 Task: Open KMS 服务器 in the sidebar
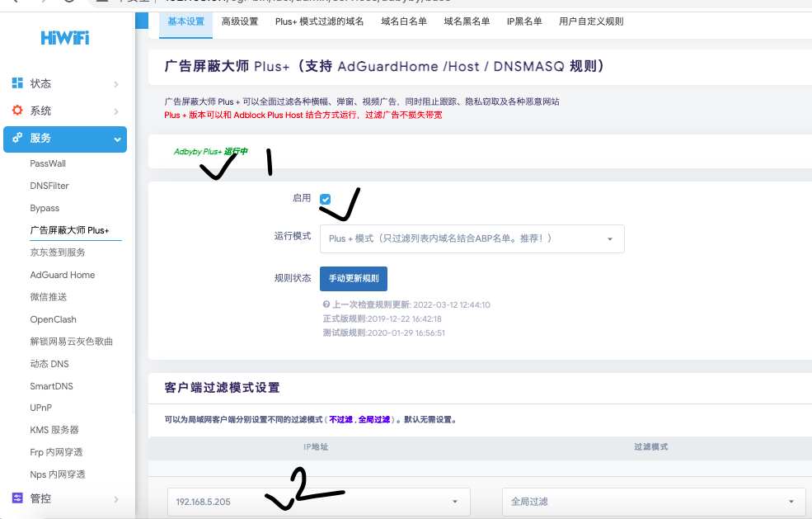[x=54, y=430]
